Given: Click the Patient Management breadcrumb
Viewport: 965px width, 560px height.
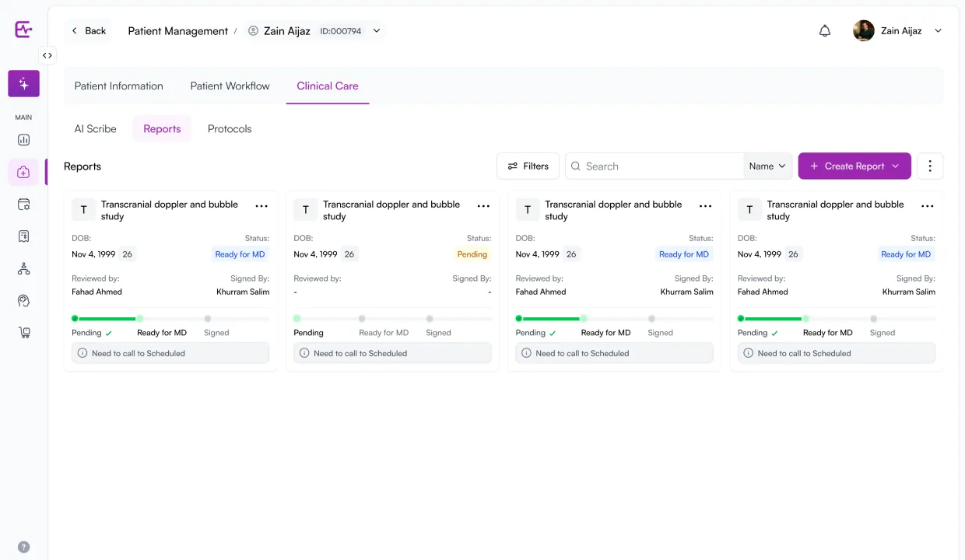Looking at the screenshot, I should [178, 31].
